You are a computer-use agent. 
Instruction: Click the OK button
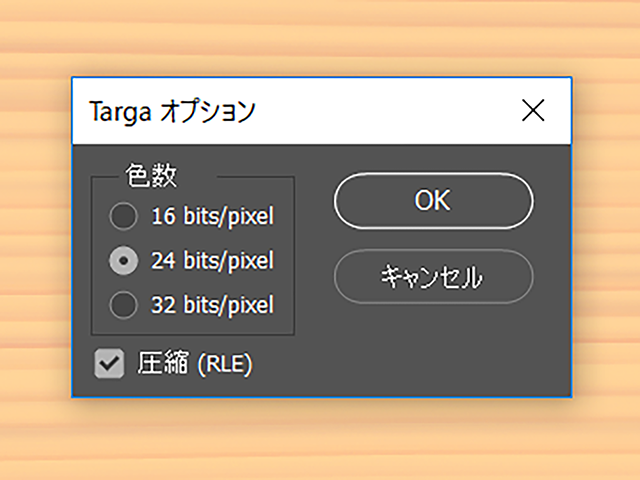pyautogui.click(x=433, y=200)
